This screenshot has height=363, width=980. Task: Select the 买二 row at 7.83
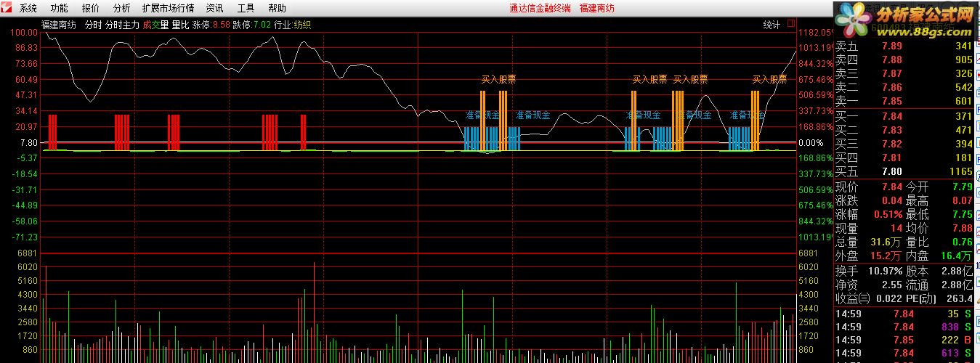904,131
